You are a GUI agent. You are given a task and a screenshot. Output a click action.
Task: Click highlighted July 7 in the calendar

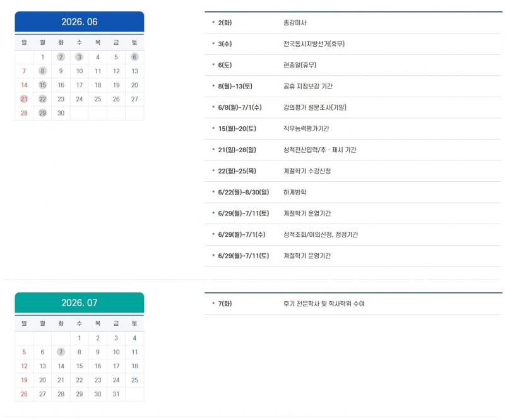click(x=61, y=352)
